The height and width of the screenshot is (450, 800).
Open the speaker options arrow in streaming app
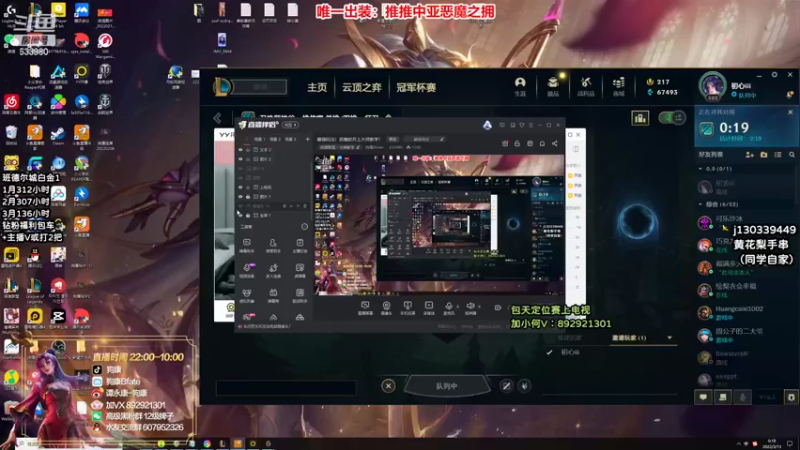(478, 306)
